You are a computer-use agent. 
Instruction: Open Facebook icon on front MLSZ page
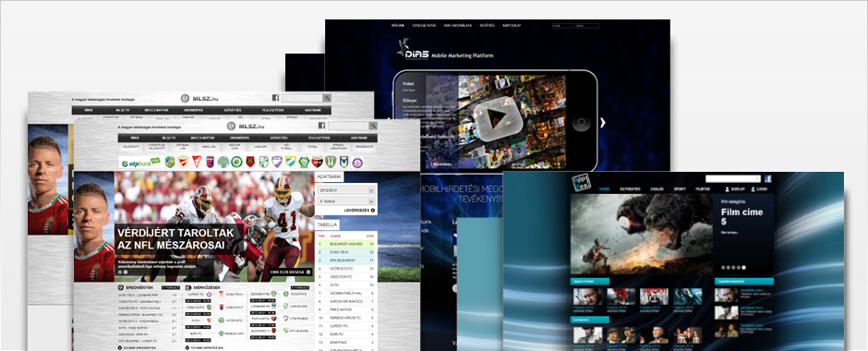pos(321,126)
